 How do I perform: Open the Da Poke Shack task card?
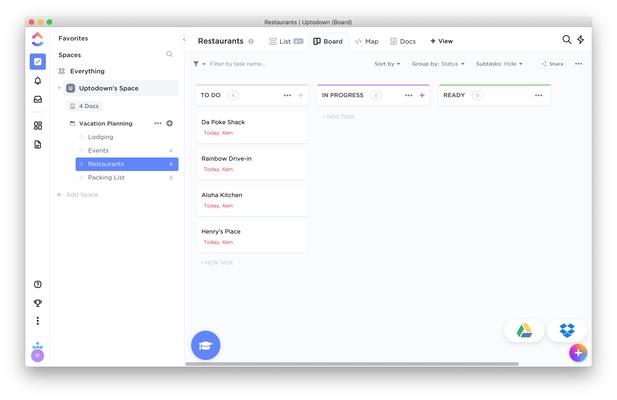[252, 127]
